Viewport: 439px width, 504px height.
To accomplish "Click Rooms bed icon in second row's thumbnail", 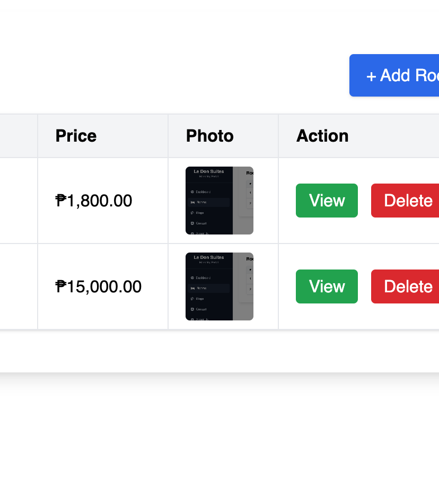I will [192, 288].
